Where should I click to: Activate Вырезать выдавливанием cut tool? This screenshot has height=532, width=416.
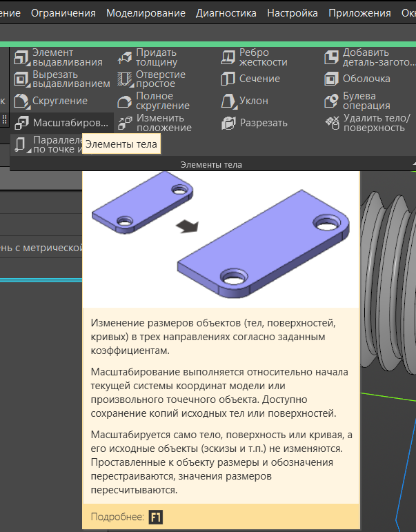[x=62, y=79]
